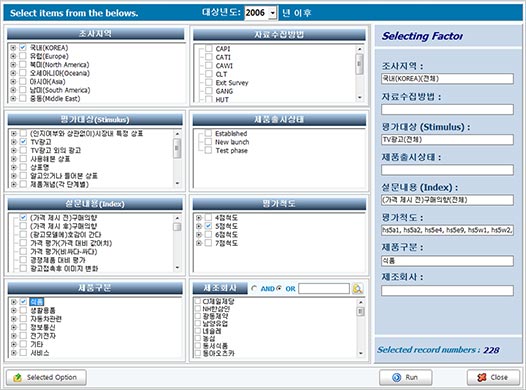The width and height of the screenshot is (526, 390).
Task: Click the Run button
Action: click(x=406, y=377)
